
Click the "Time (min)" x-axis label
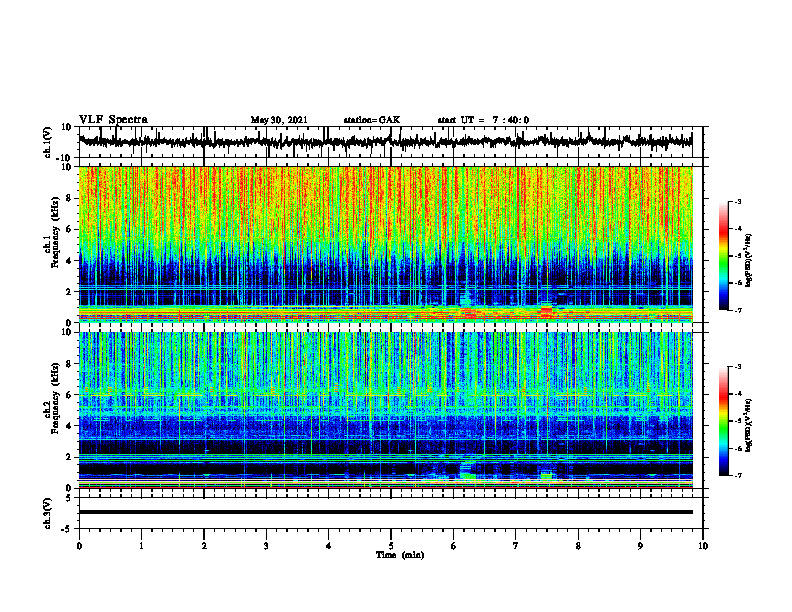pyautogui.click(x=400, y=555)
